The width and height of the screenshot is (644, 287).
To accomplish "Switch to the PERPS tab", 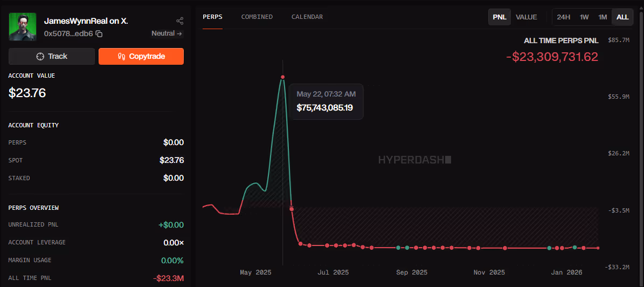I will click(x=212, y=17).
